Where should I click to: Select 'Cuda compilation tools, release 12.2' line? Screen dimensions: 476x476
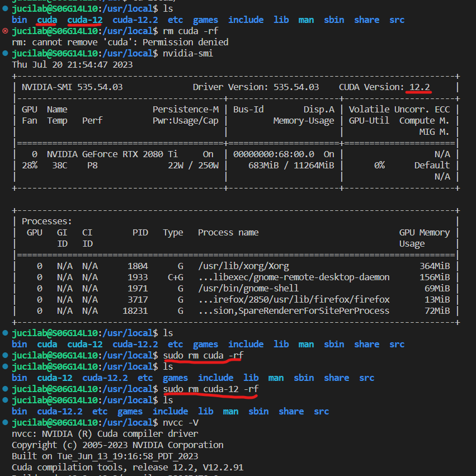click(128, 468)
